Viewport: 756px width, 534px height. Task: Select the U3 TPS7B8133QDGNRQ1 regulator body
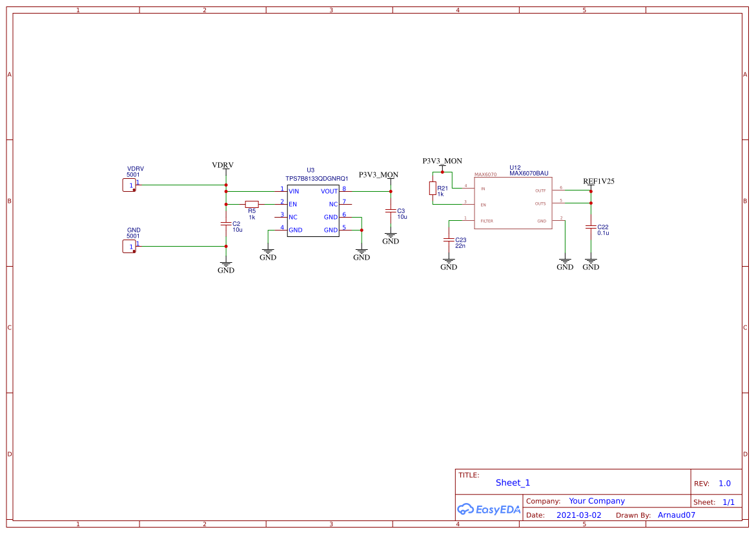313,211
